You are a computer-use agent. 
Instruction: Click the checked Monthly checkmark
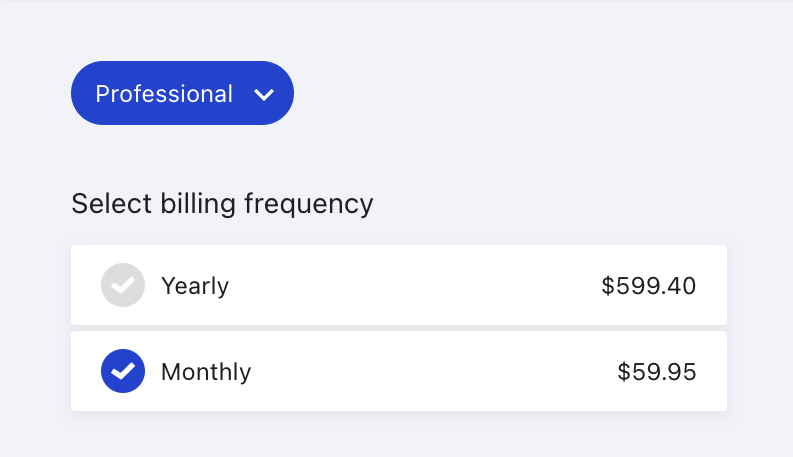[123, 371]
